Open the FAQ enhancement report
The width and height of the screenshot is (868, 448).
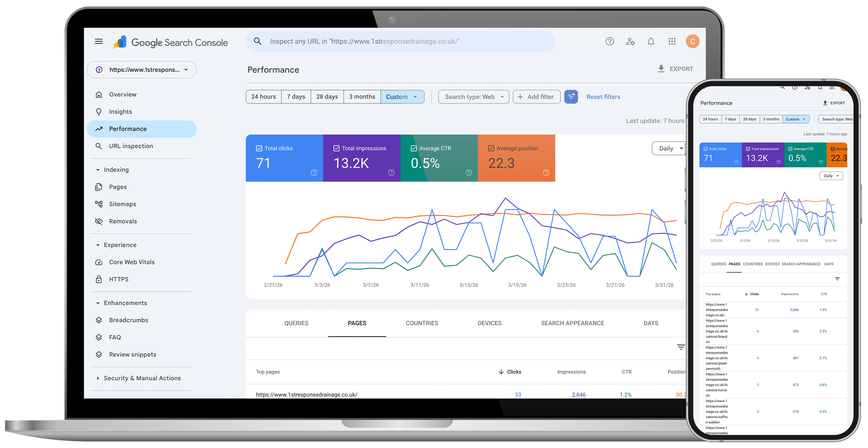(142, 337)
